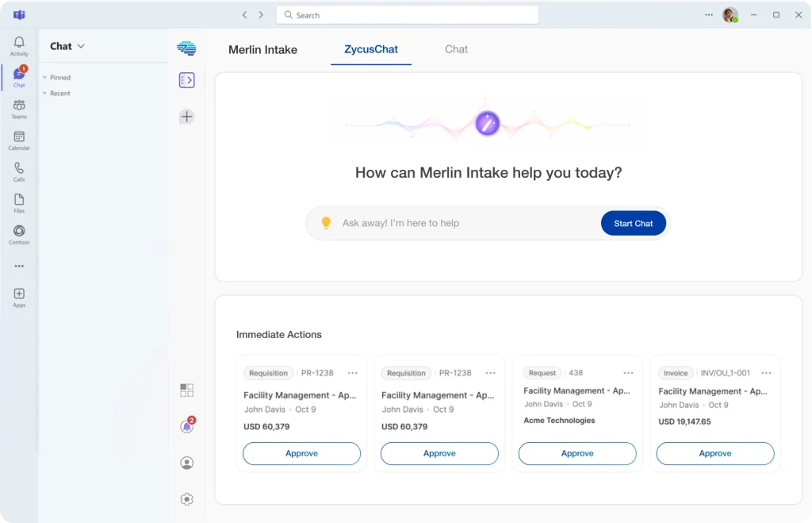
Task: Expand the Chat header dropdown
Action: click(81, 47)
